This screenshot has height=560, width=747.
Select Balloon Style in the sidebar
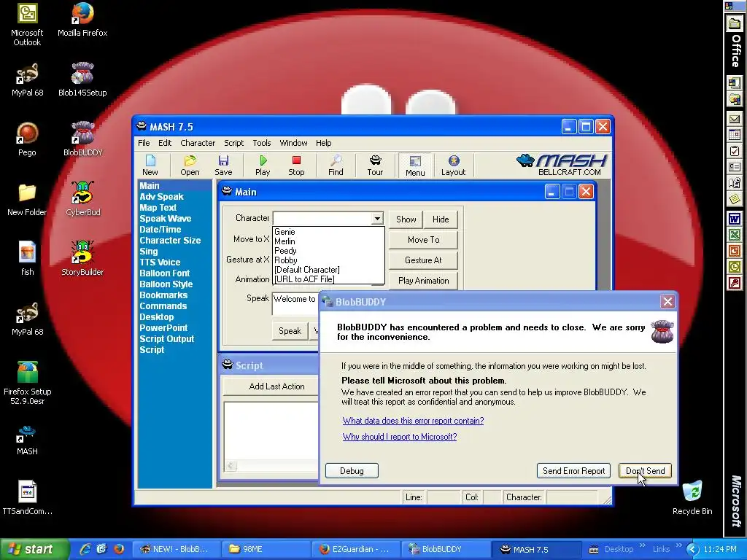(x=166, y=284)
